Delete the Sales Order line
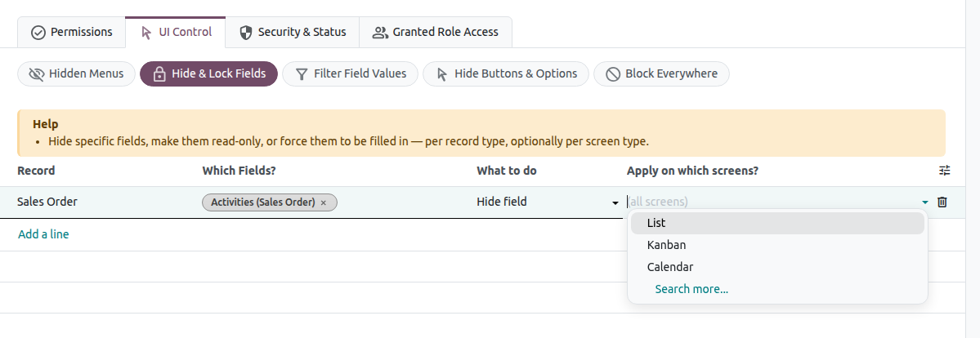This screenshot has height=338, width=980. coord(942,202)
